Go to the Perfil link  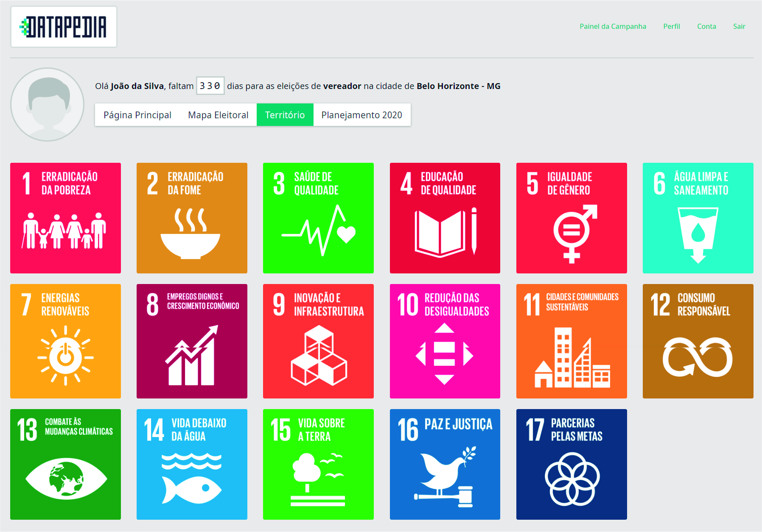[672, 26]
